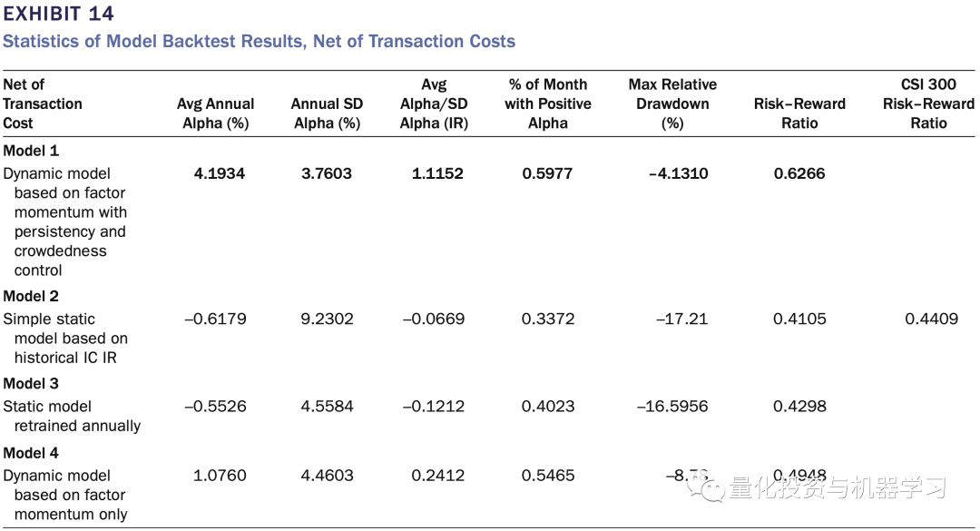Click the Static model retrained annually description

point(72,416)
